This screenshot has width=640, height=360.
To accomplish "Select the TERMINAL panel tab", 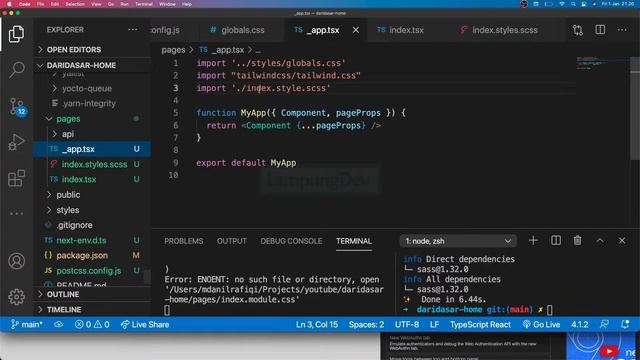I will click(354, 241).
